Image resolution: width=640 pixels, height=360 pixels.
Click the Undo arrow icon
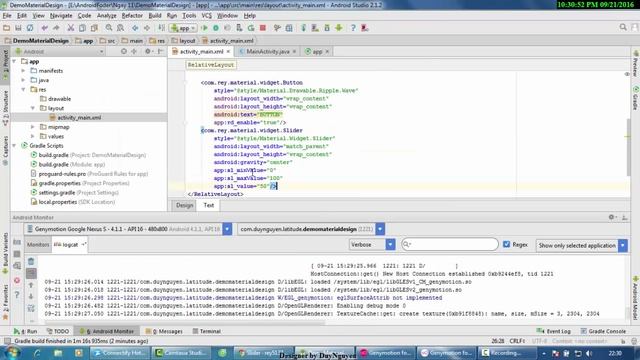click(x=44, y=28)
